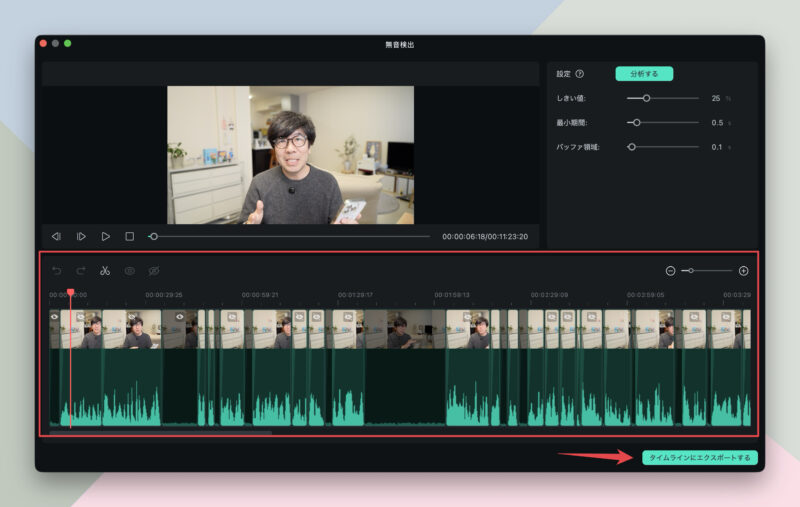Click the しきい値 threshold slider handle
Screen dimensions: 800x507
coord(646,98)
